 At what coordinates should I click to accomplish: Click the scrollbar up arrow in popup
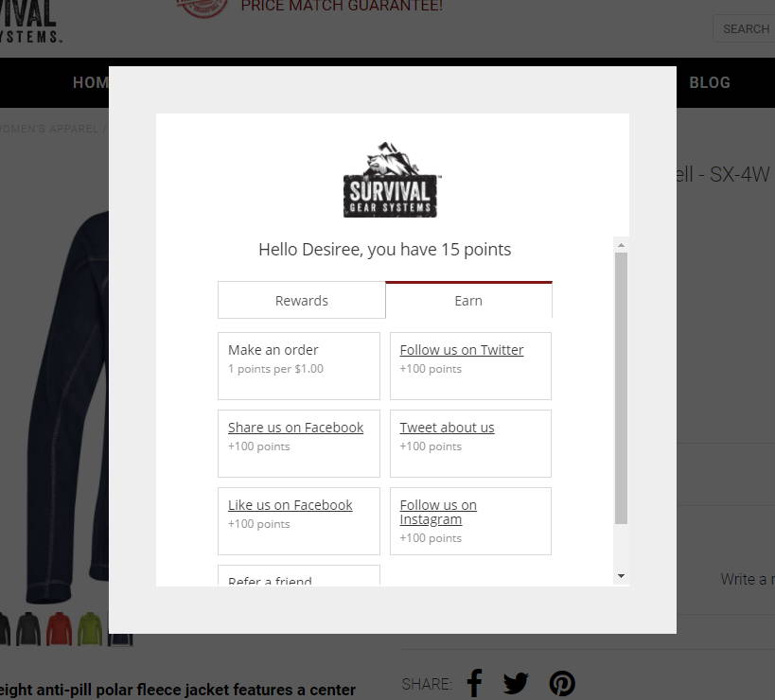[622, 245]
